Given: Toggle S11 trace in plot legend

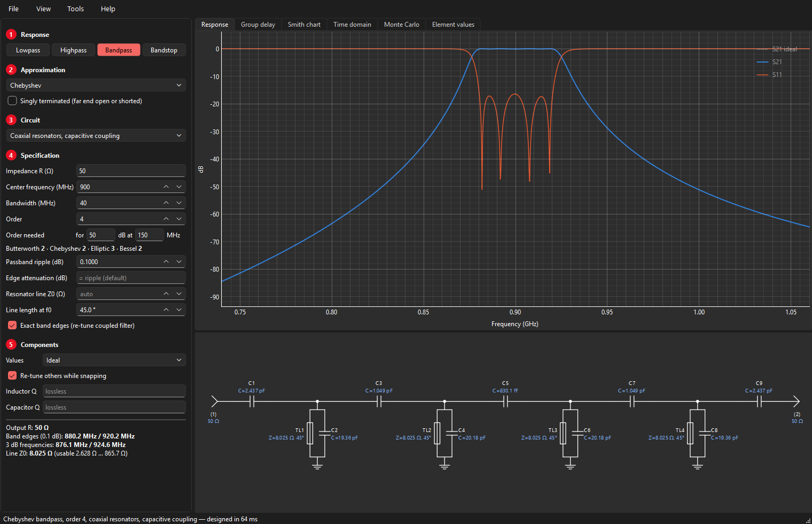Looking at the screenshot, I should [769, 74].
